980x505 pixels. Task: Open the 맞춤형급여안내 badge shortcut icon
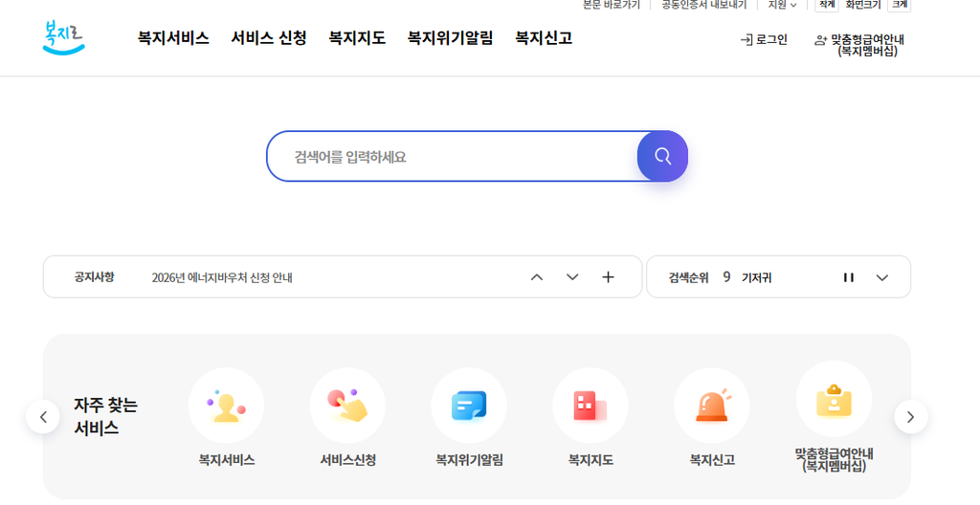point(834,400)
